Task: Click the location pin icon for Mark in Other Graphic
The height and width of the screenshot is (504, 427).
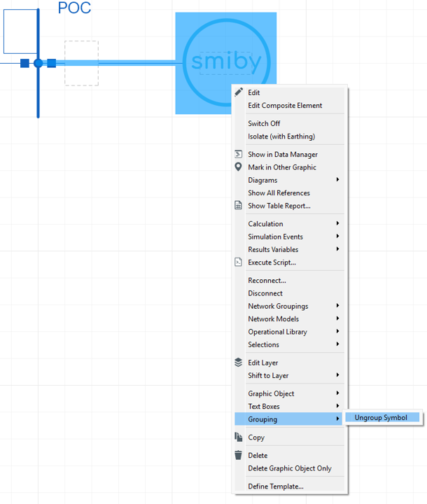Action: (x=239, y=167)
